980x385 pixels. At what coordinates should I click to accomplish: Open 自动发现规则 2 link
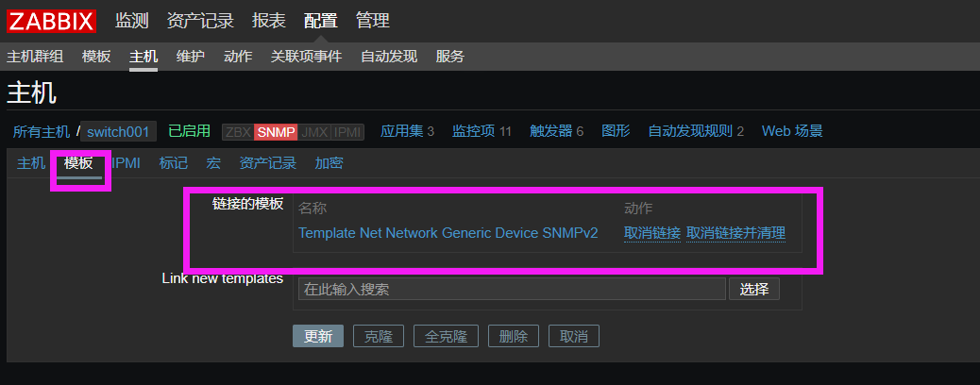coord(696,131)
